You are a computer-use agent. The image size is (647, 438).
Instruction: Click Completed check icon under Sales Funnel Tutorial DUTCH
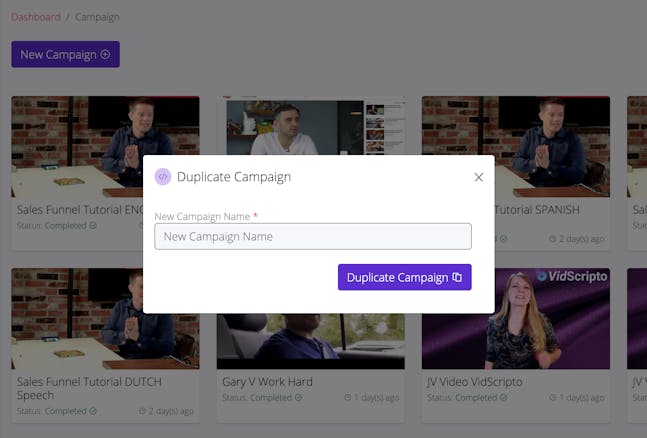click(93, 411)
